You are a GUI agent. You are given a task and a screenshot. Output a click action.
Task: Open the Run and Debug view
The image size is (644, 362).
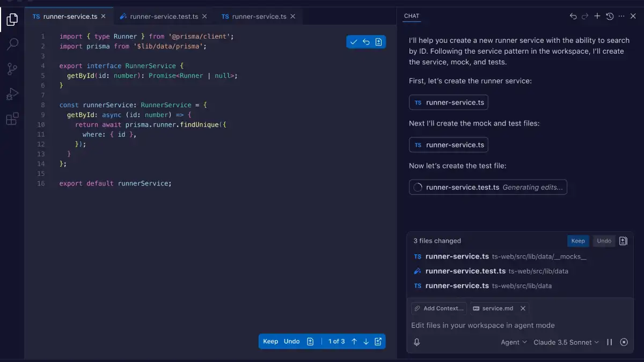[12, 94]
